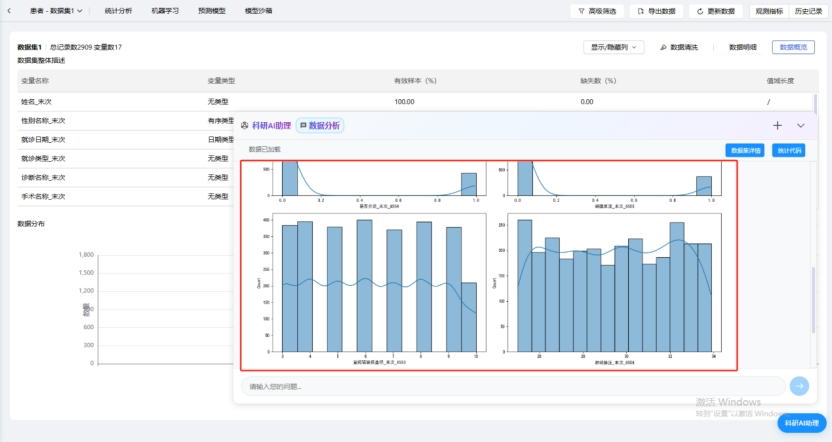Open the 预测模型 menu
The width and height of the screenshot is (832, 442).
coord(212,11)
